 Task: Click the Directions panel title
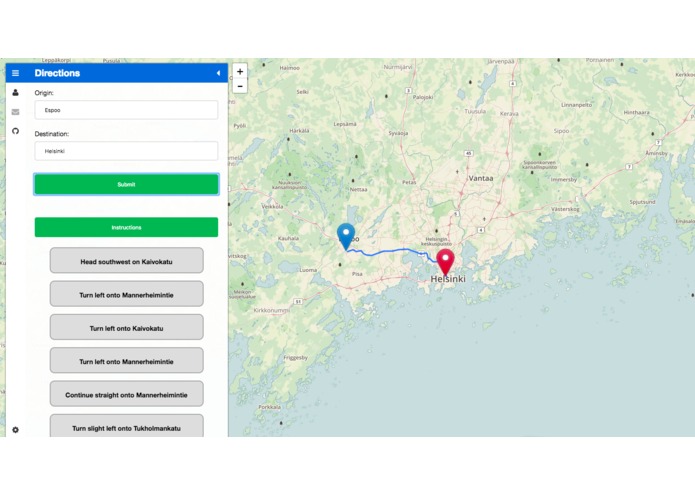[57, 73]
